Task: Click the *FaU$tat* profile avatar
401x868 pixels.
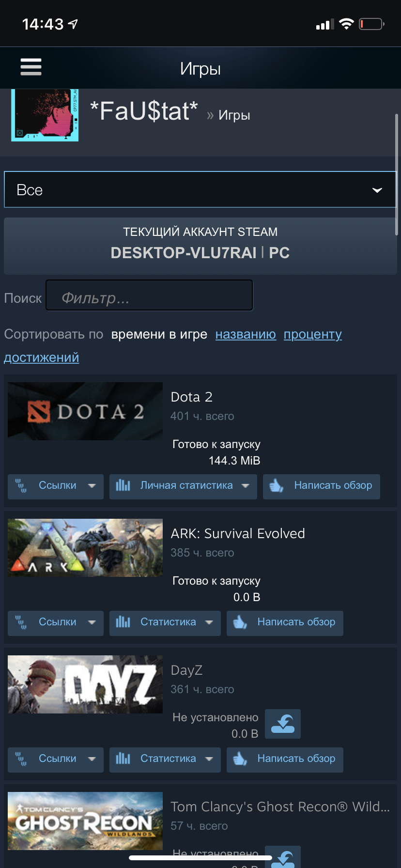Action: coord(45,115)
